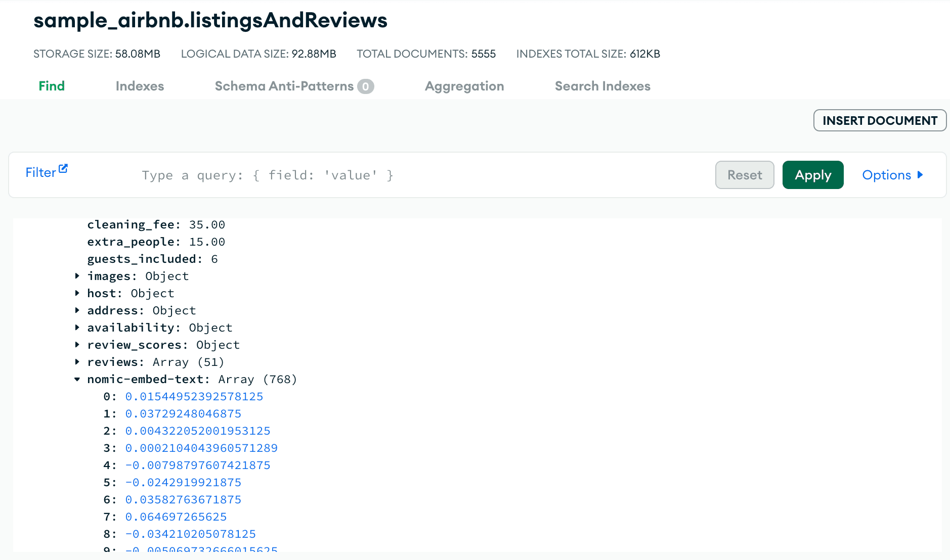Switch to the Indexes tab
950x560 pixels.
140,86
